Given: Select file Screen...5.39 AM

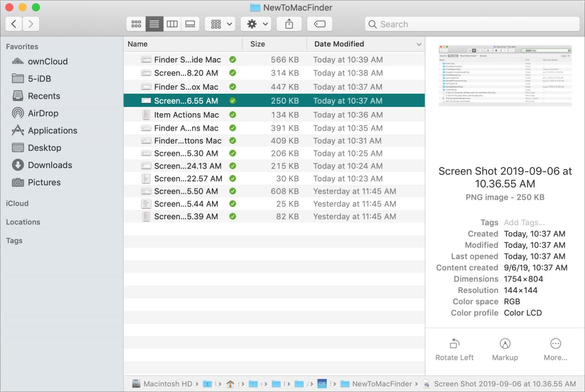Looking at the screenshot, I should click(x=274, y=217).
